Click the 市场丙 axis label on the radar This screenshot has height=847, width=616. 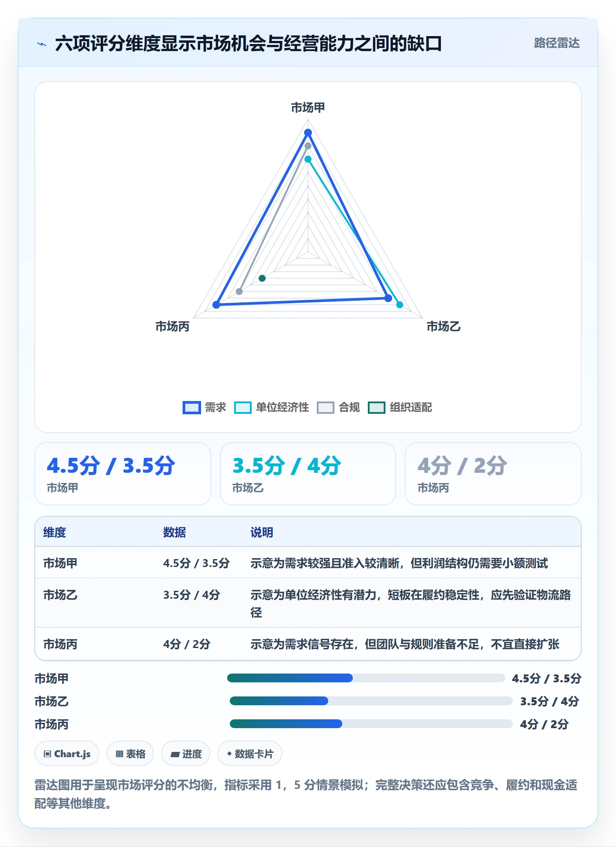pos(172,326)
